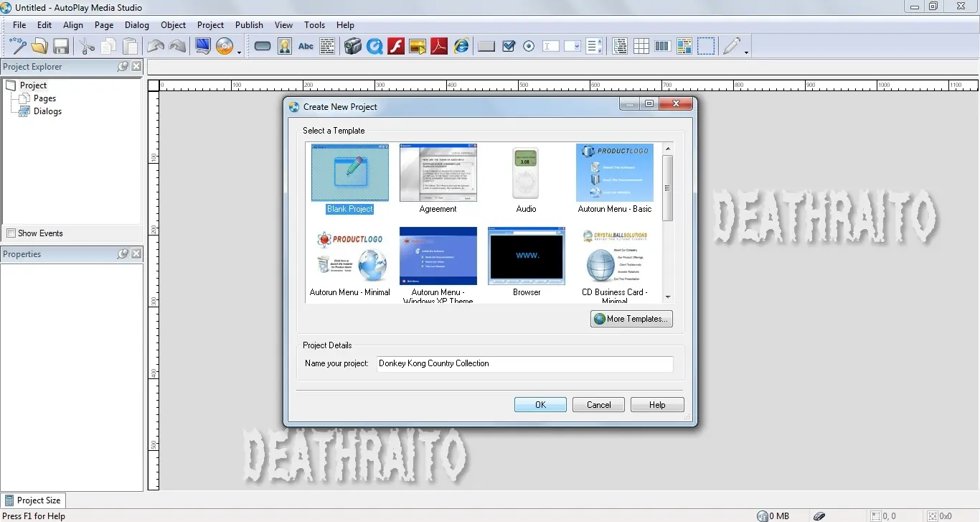
Task: Choose the Autorun Menu - Basic template
Action: click(615, 179)
